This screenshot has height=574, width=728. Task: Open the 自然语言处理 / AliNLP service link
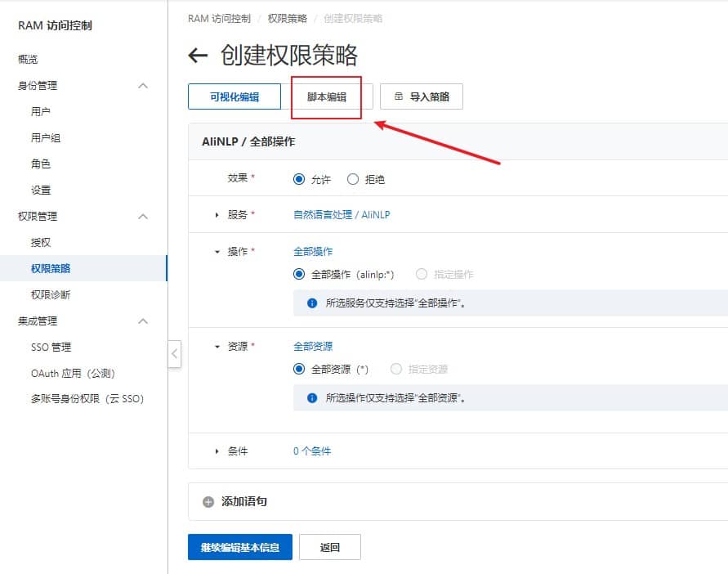[x=342, y=215]
